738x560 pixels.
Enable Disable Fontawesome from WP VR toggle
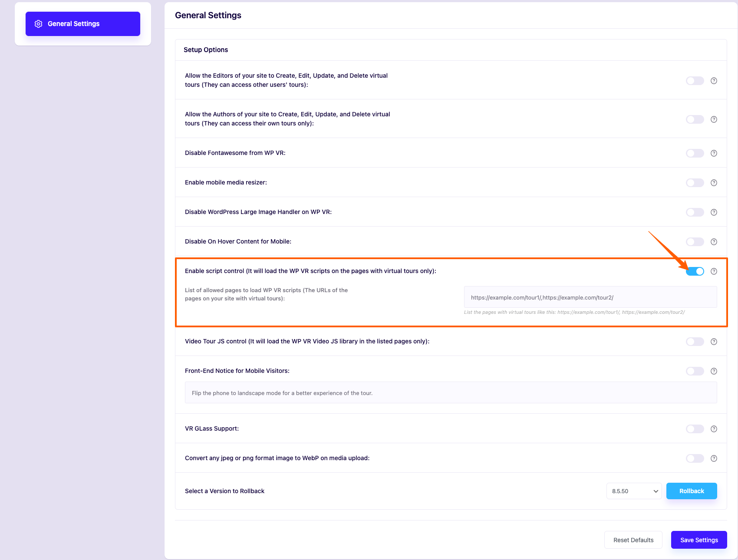point(695,153)
